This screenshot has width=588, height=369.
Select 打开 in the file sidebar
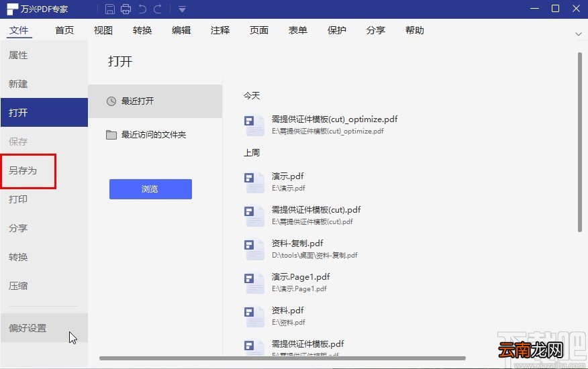[44, 113]
